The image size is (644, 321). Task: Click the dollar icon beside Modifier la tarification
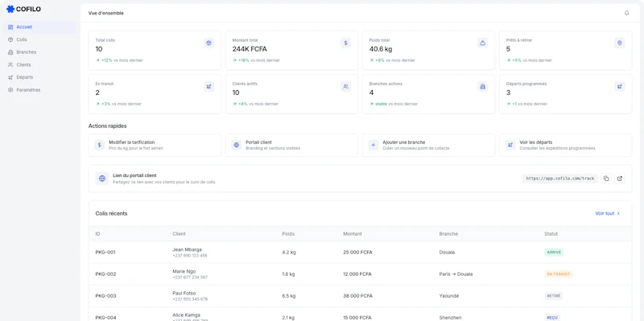pos(99,145)
